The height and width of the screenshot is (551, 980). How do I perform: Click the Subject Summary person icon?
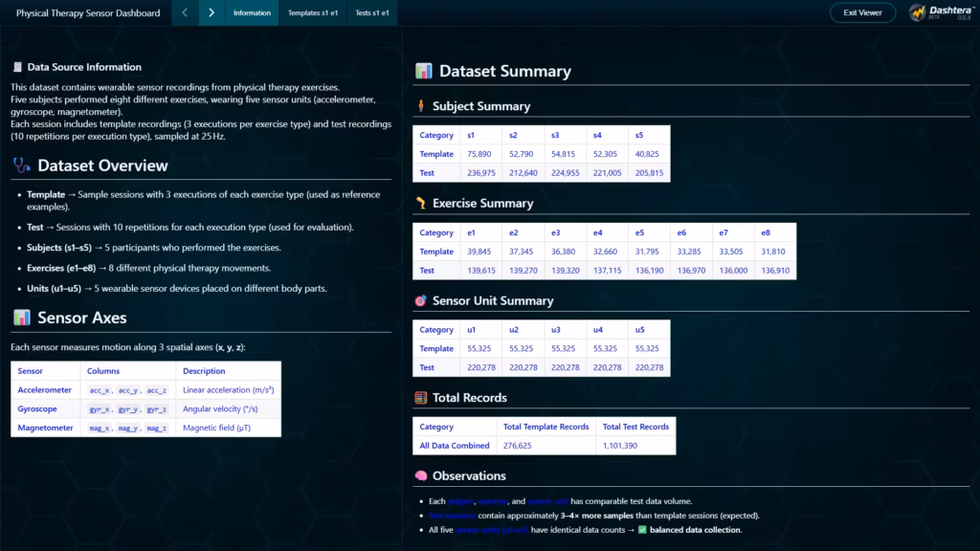click(421, 106)
